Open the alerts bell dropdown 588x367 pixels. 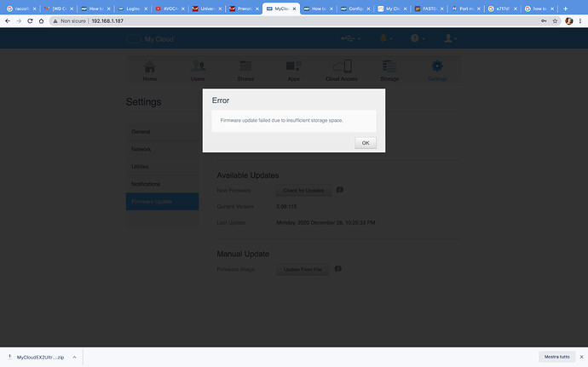tap(386, 38)
